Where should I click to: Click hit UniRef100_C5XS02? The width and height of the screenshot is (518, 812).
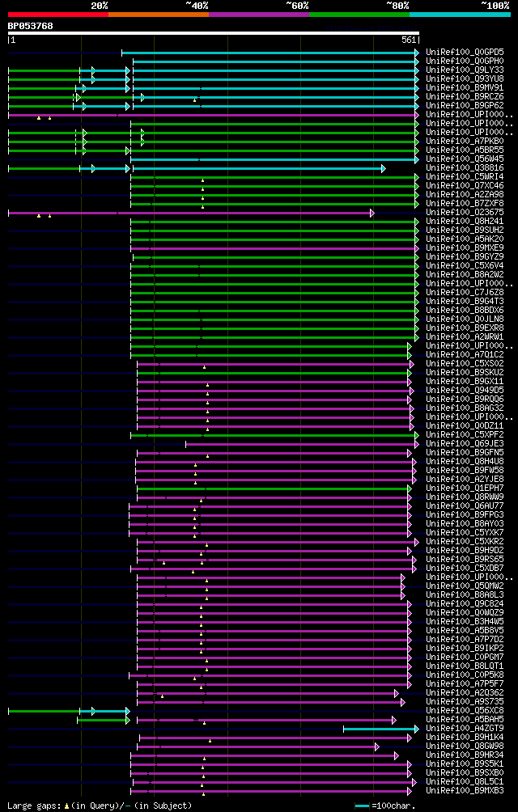pyautogui.click(x=465, y=363)
